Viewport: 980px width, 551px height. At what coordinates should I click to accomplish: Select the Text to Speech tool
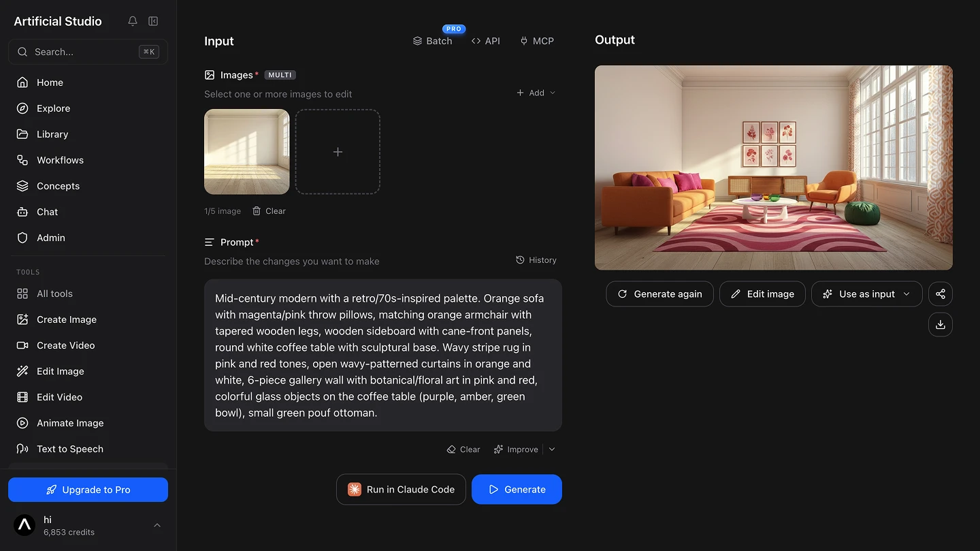pyautogui.click(x=88, y=449)
